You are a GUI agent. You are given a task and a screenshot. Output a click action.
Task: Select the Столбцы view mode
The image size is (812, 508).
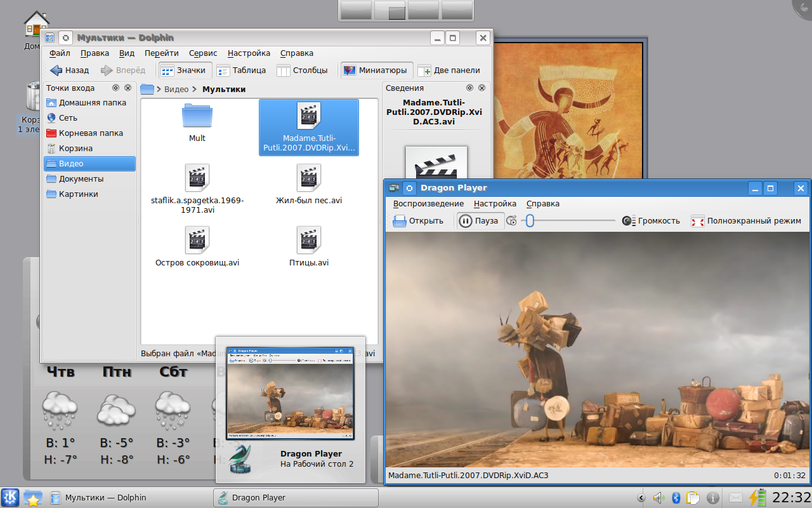click(303, 70)
